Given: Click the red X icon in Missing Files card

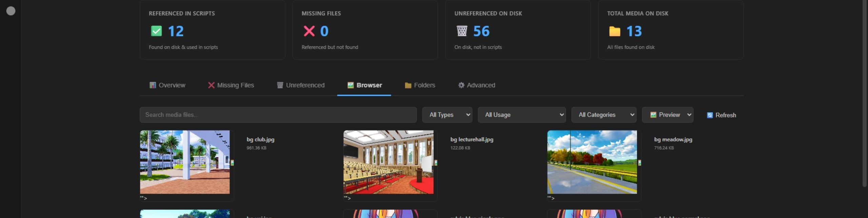Looking at the screenshot, I should pos(309,31).
